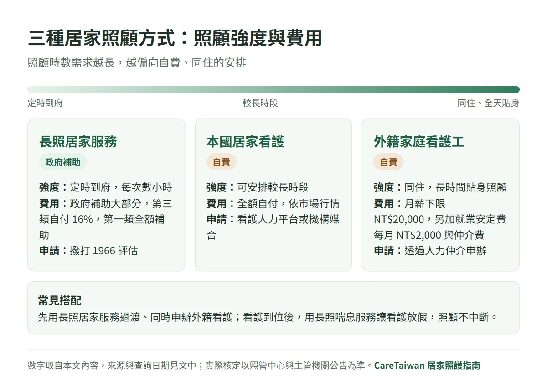Screen dimensions: 547x392
Task: Click the line 強度：定時到府，每次數小時
Action: pyautogui.click(x=106, y=187)
